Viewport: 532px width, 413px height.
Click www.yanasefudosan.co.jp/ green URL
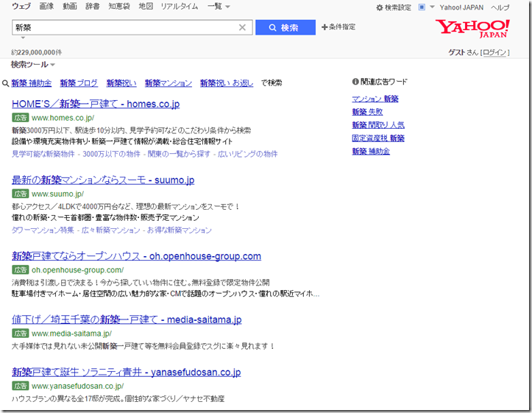click(x=78, y=386)
